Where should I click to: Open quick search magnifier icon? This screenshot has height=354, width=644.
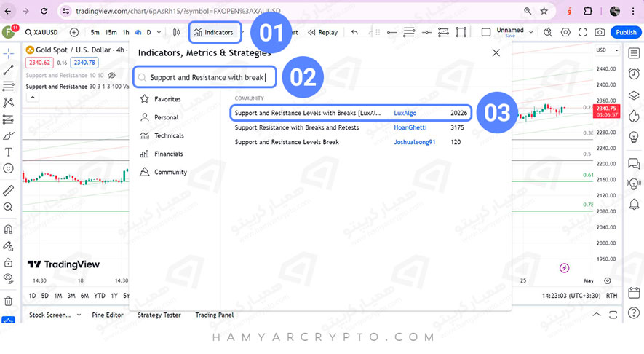(x=547, y=32)
